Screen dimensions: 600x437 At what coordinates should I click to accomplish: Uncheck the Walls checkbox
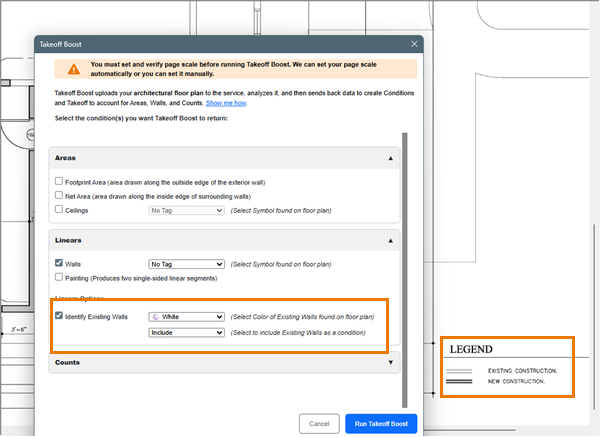[x=59, y=263]
